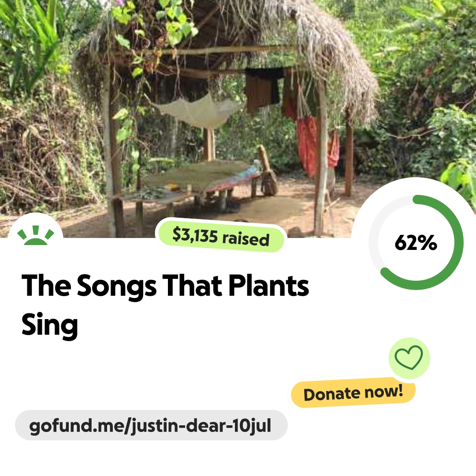Open the gofund.me/justin-dear-10jul link
The image size is (476, 476).
point(151,426)
